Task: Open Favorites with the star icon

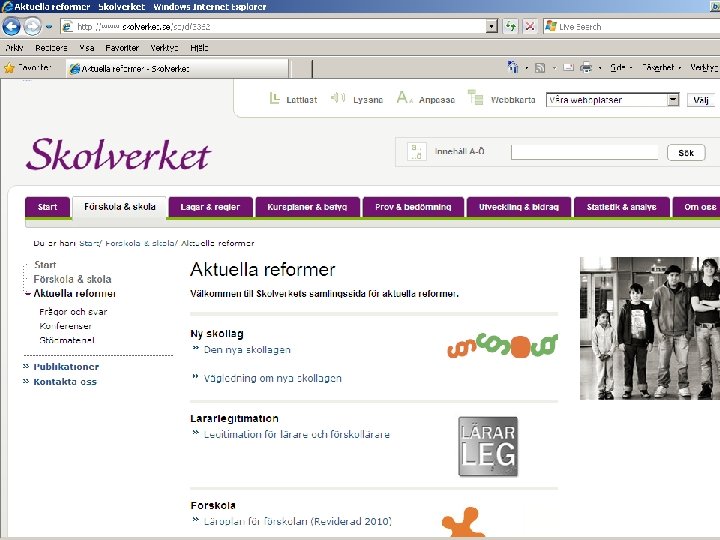Action: click(x=9, y=68)
